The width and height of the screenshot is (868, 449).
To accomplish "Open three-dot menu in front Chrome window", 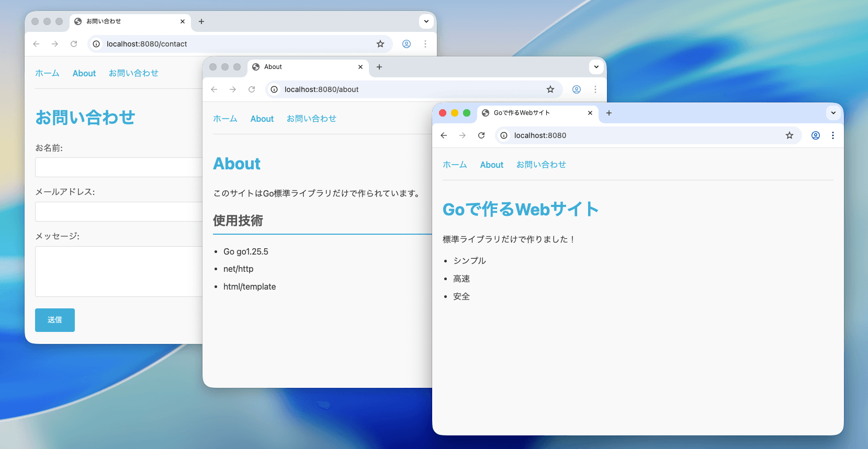I will point(833,135).
